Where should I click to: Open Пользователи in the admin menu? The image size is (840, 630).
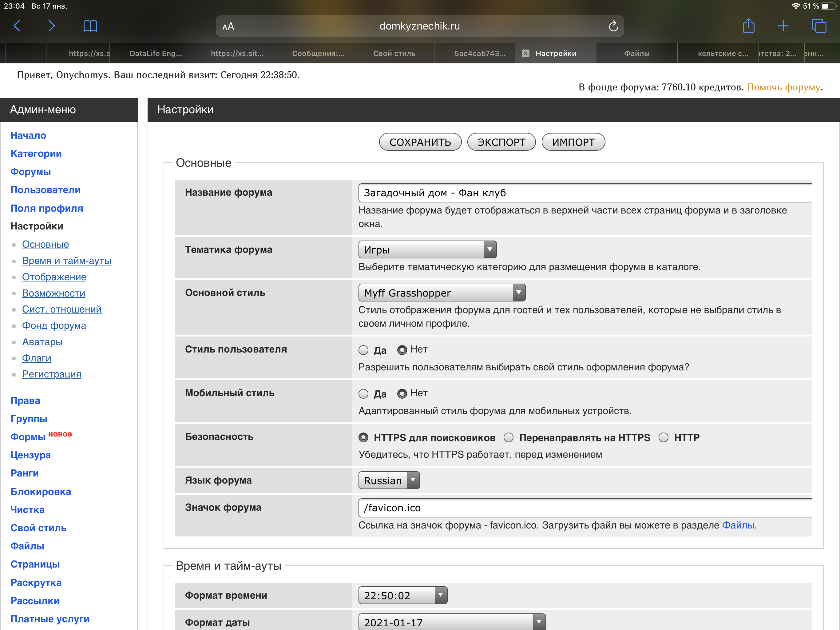pyautogui.click(x=45, y=189)
